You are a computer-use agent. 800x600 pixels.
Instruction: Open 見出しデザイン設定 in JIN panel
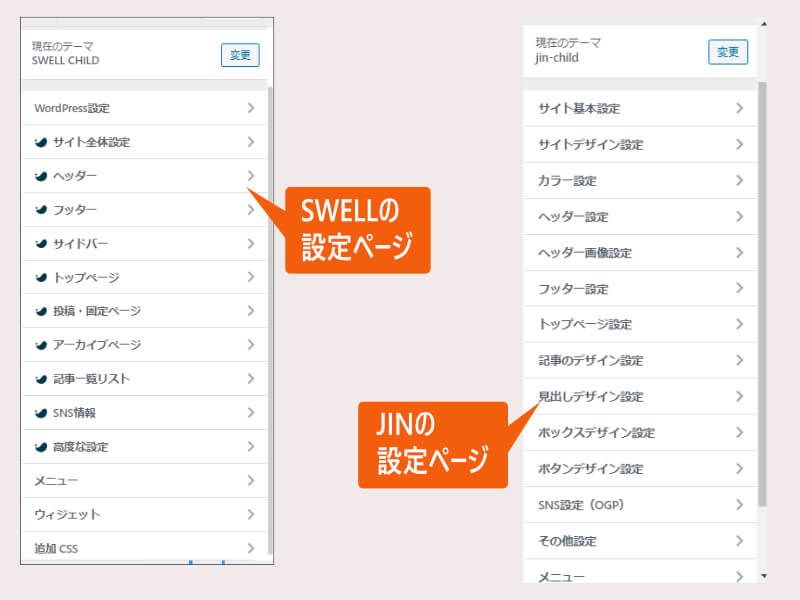640,397
